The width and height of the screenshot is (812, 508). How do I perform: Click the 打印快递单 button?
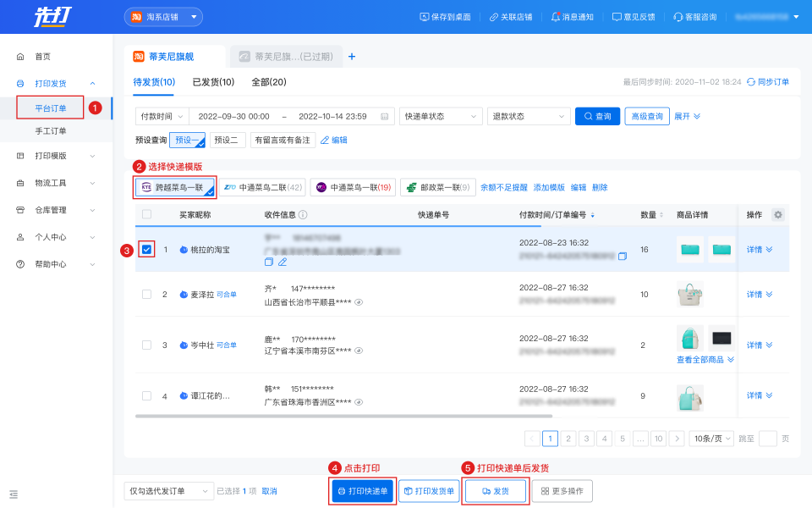(x=362, y=491)
